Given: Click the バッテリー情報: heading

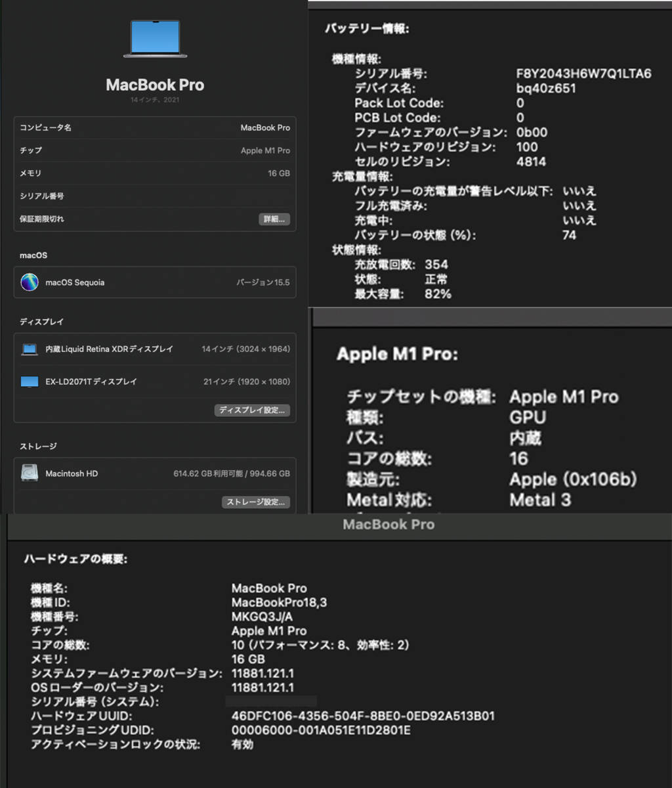Looking at the screenshot, I should (x=367, y=29).
